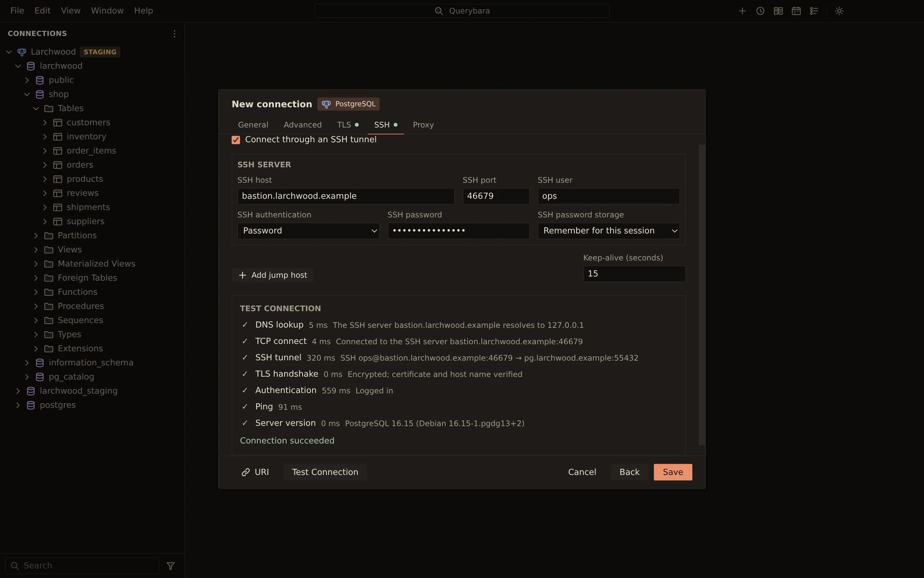Open Connections panel three-dot menu
924x578 pixels.
[174, 34]
